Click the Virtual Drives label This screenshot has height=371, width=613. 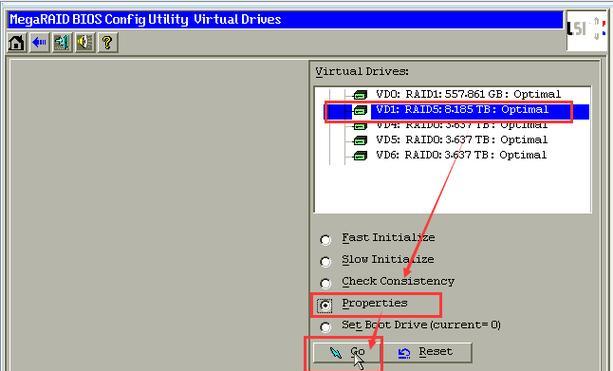pyautogui.click(x=362, y=72)
